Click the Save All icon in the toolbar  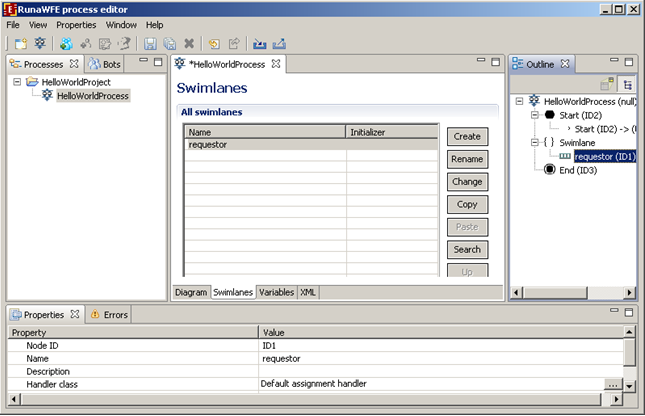[169, 44]
